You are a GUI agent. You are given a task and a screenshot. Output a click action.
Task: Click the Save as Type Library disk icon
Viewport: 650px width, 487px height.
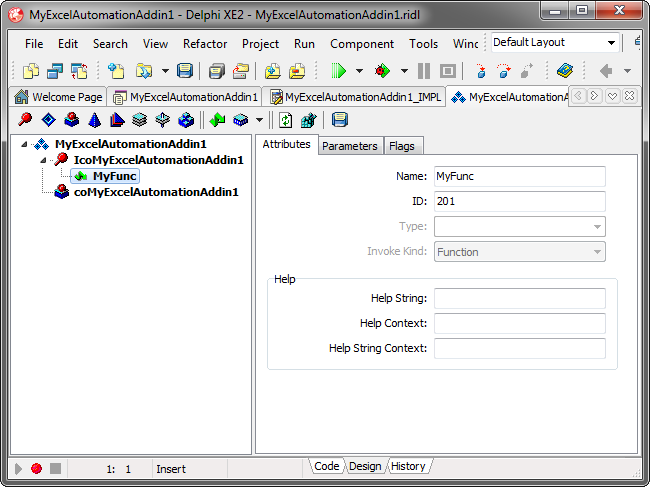pos(340,120)
